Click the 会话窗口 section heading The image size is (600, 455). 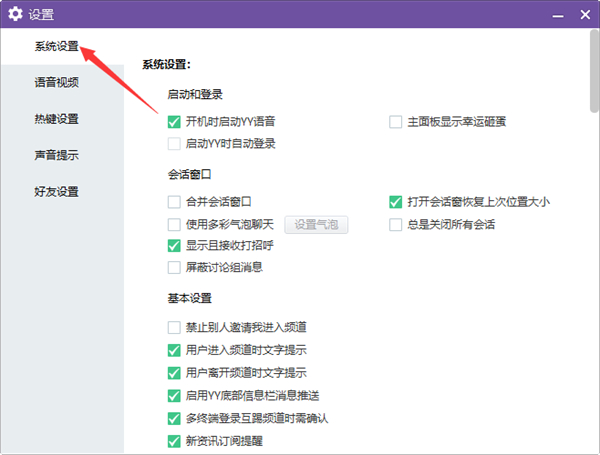(189, 174)
